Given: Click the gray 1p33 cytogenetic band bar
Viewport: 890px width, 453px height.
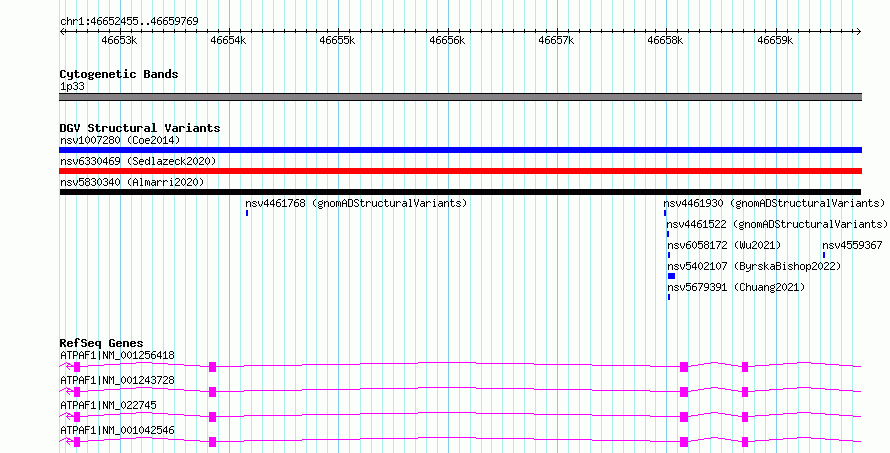Looking at the screenshot, I should (x=460, y=97).
